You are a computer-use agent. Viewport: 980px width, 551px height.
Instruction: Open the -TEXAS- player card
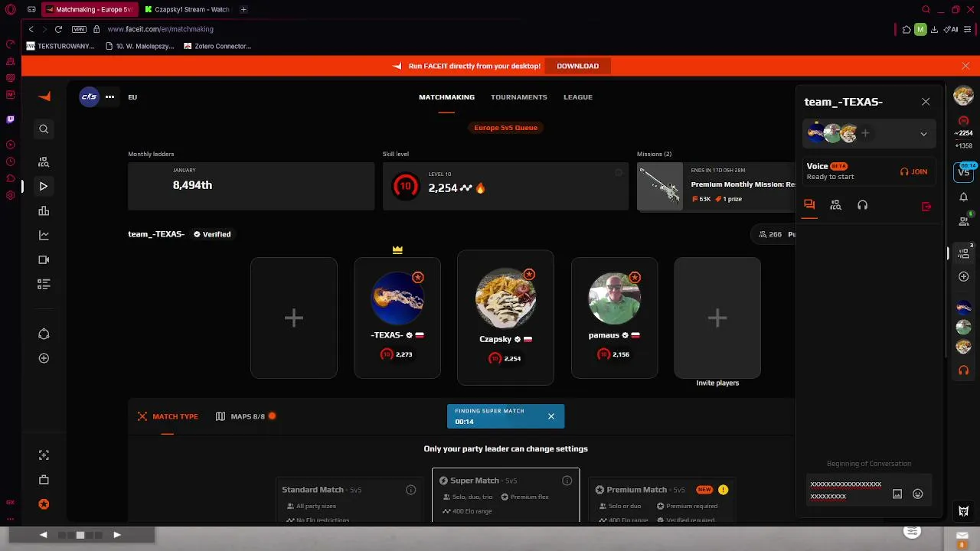tap(397, 318)
